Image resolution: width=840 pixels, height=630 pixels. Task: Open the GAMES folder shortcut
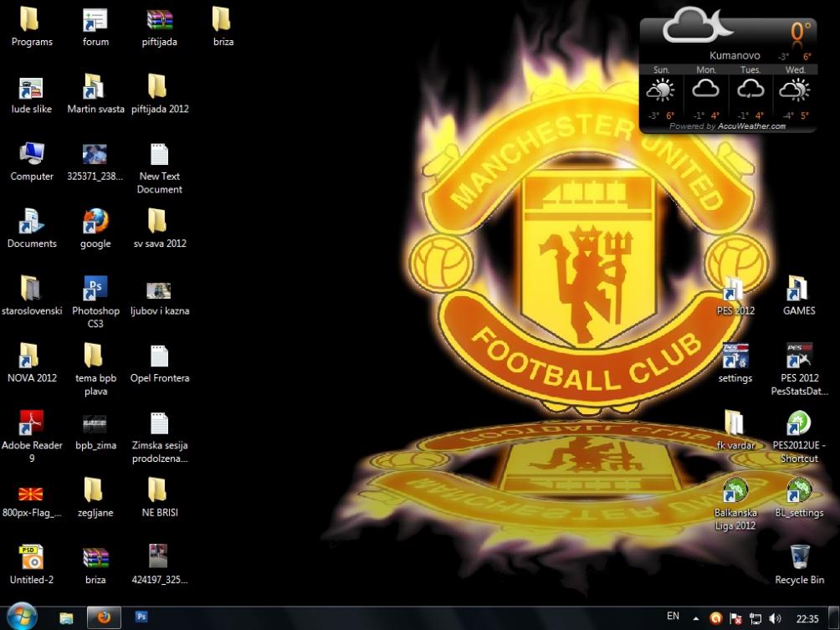coord(799,289)
